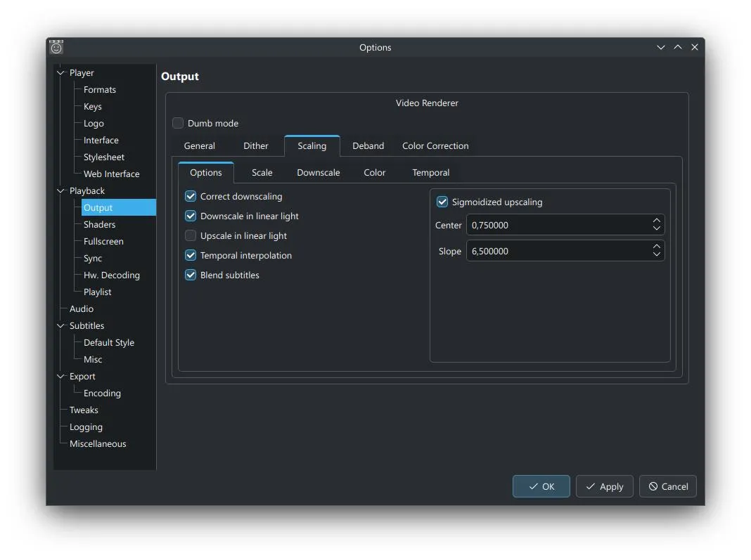The height and width of the screenshot is (560, 751).
Task: Increase the Slope value with up arrow
Action: [x=657, y=246]
